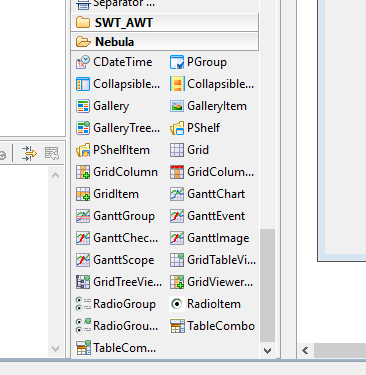Select the GridTreeVie... viewer entry
The image size is (366, 375).
pyautogui.click(x=119, y=282)
